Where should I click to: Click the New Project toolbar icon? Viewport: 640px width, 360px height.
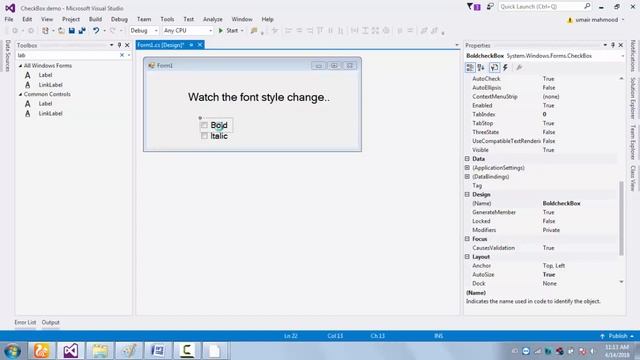coord(45,31)
